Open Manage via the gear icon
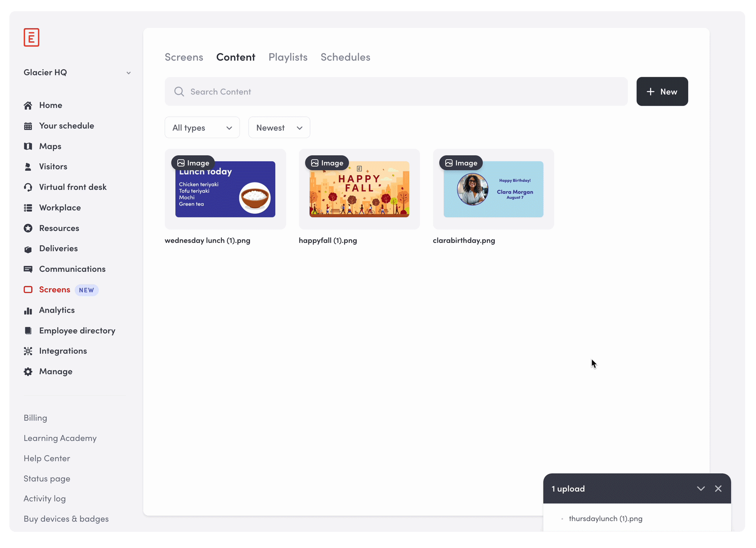The width and height of the screenshot is (756, 548). pos(28,372)
